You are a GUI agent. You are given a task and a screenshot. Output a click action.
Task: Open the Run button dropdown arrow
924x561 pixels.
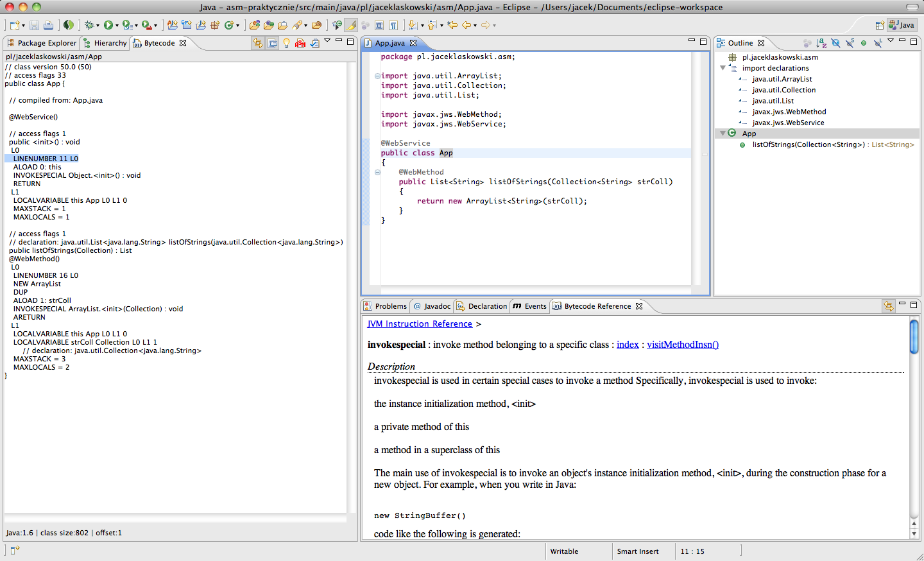pyautogui.click(x=117, y=26)
